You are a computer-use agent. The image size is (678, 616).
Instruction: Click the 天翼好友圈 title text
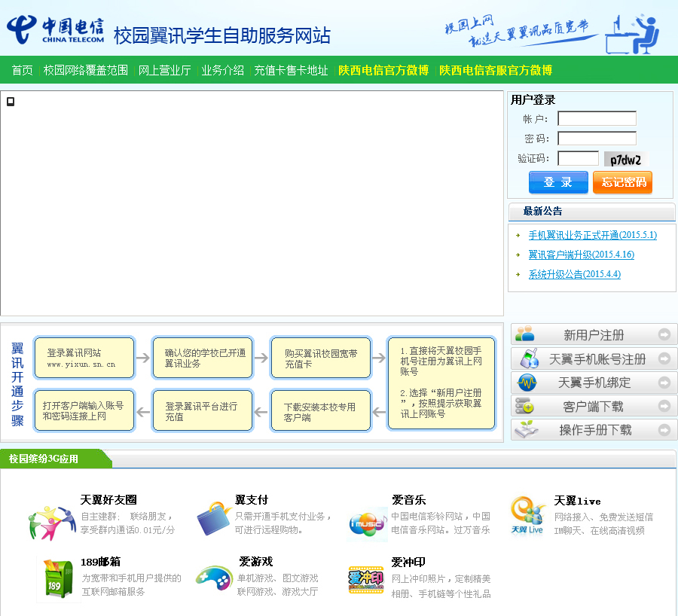pyautogui.click(x=108, y=500)
